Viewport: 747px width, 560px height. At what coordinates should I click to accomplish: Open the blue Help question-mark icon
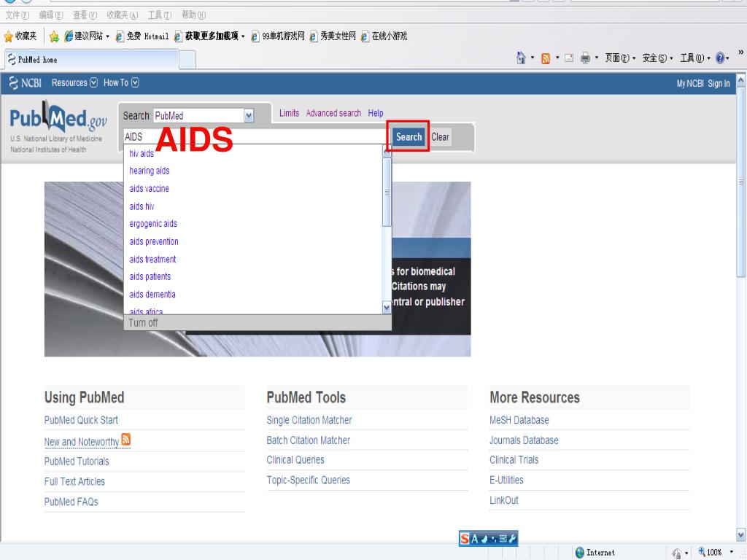click(x=720, y=58)
